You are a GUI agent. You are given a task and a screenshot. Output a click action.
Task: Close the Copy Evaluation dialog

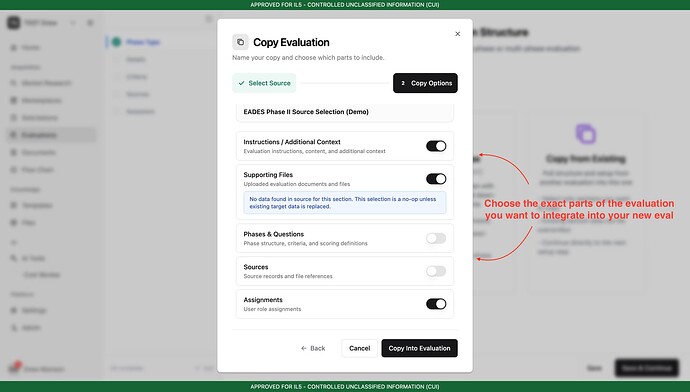(x=457, y=34)
